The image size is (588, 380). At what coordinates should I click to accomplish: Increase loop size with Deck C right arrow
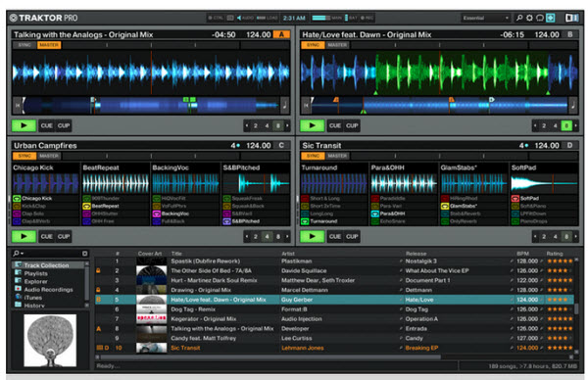click(287, 236)
